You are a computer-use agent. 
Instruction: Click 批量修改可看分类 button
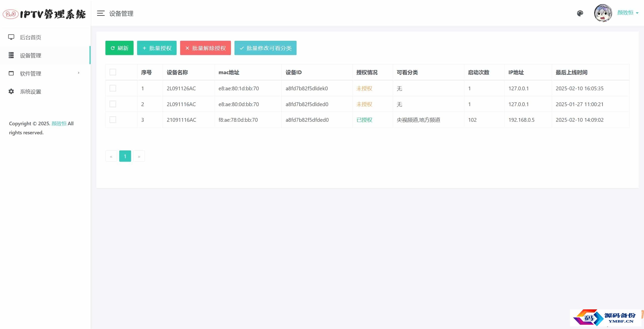point(265,48)
